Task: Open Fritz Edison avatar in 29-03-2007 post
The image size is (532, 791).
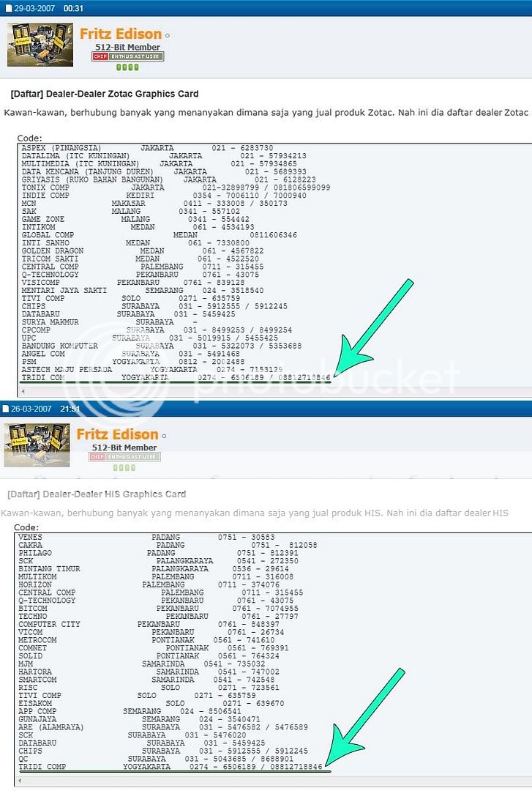Action: point(40,45)
